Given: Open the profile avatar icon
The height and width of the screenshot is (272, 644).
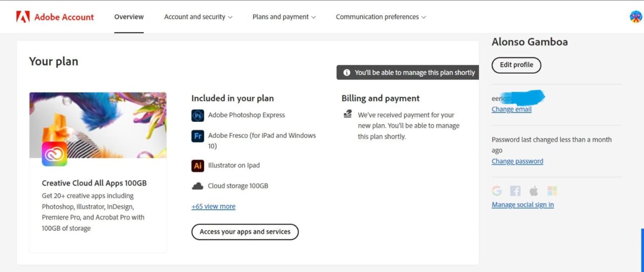Looking at the screenshot, I should click(636, 17).
